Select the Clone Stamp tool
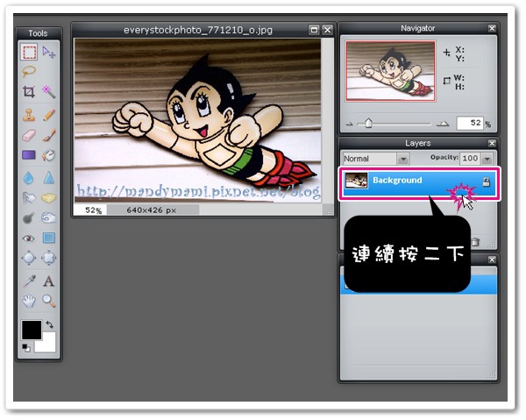This screenshot has height=420, width=526. tap(29, 115)
